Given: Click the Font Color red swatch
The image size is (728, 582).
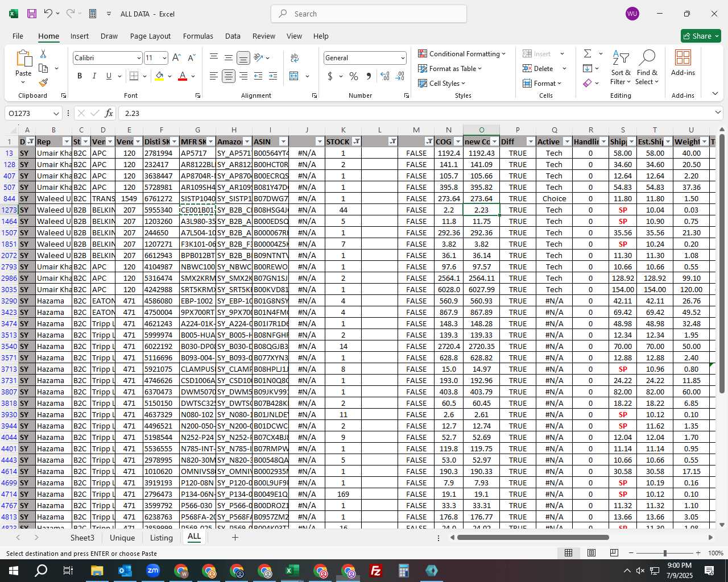Looking at the screenshot, I should pos(183,76).
